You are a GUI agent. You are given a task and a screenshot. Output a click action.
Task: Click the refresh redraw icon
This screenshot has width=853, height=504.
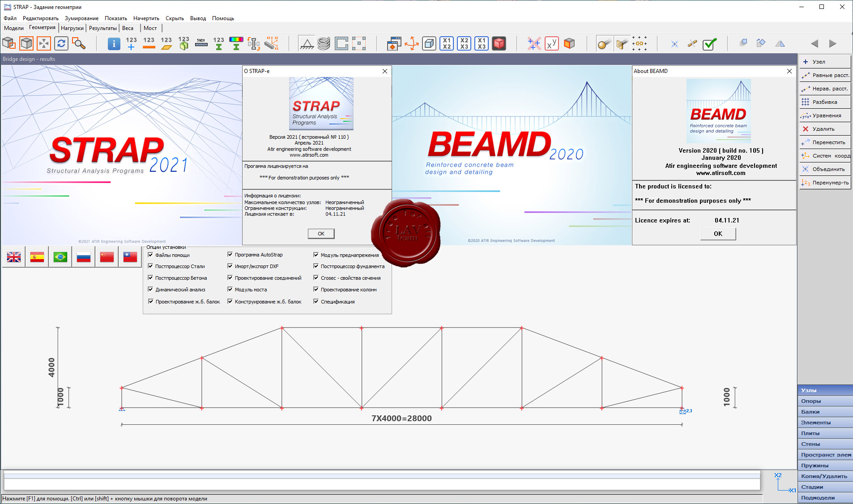(61, 43)
